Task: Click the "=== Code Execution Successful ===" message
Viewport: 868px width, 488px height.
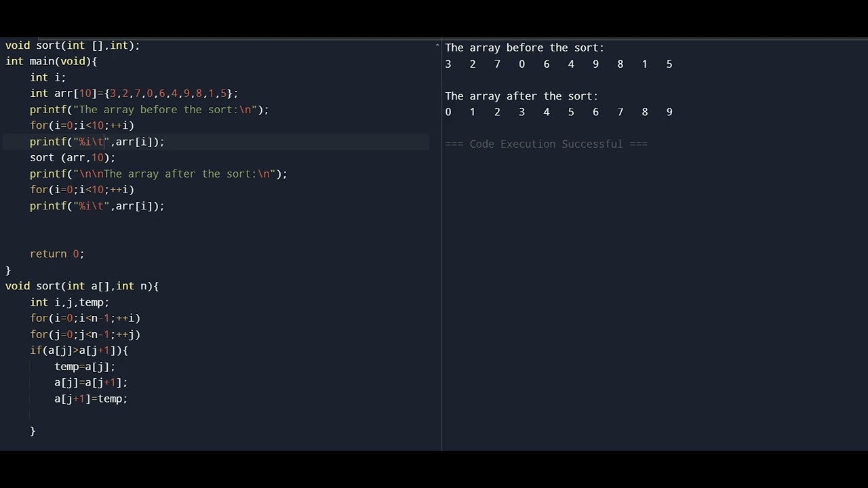Action: (547, 144)
